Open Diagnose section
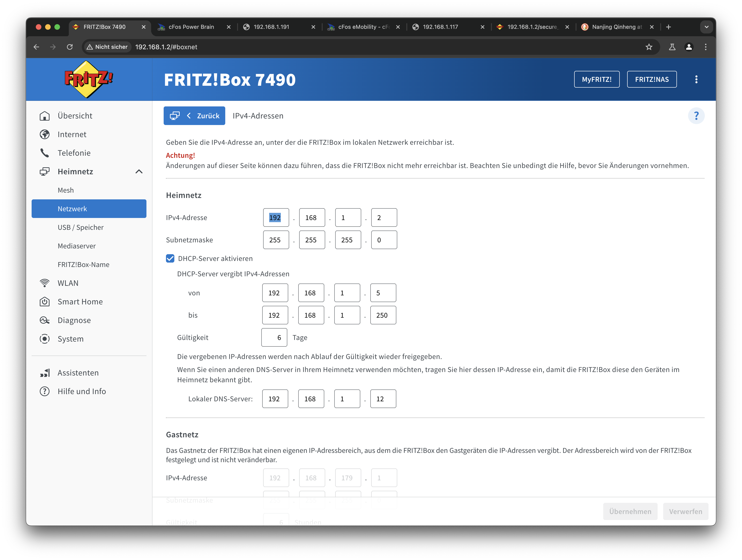This screenshot has width=742, height=560. pyautogui.click(x=74, y=320)
